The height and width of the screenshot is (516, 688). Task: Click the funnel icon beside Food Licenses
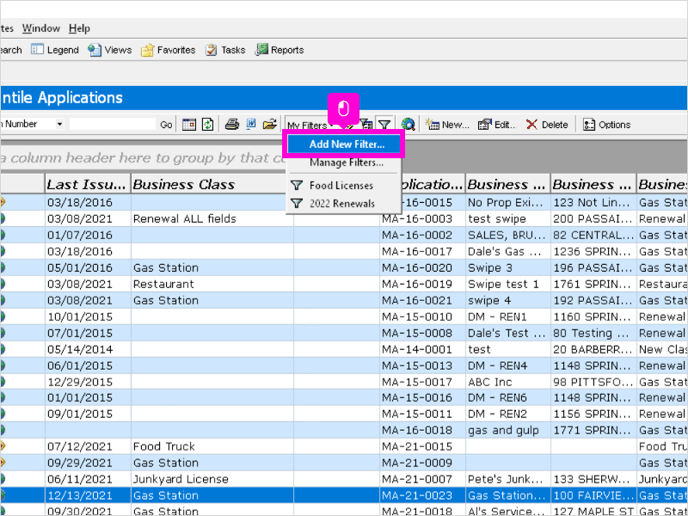point(297,185)
